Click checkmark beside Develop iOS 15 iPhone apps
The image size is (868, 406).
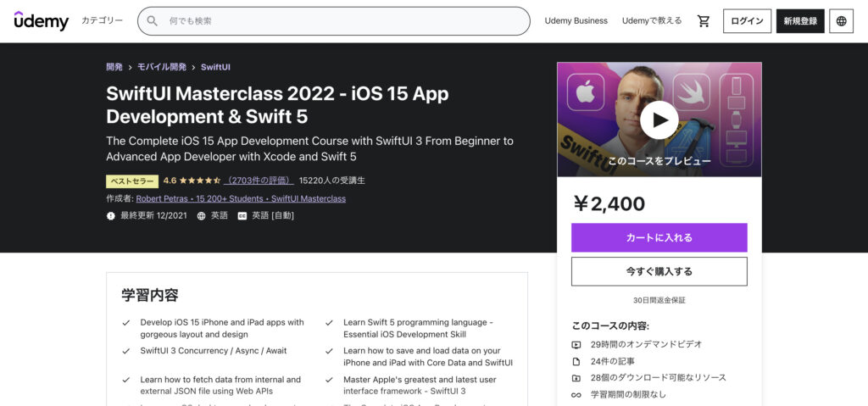click(x=126, y=322)
